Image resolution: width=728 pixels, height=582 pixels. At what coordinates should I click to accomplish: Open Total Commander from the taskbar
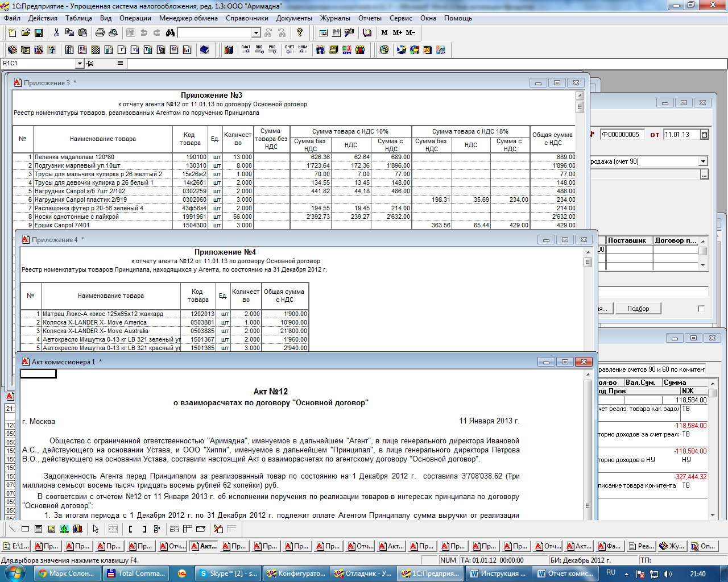click(136, 573)
